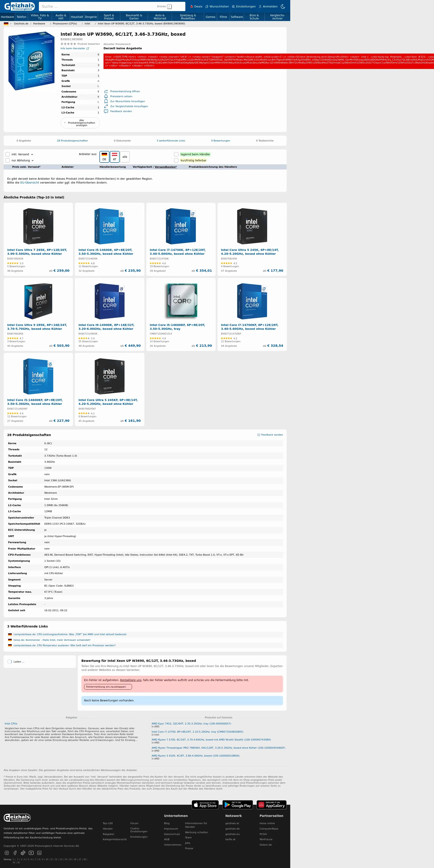434x868 pixels.
Task: Click Vergleichsliste hinzufügen arrows icon
Action: (106, 106)
